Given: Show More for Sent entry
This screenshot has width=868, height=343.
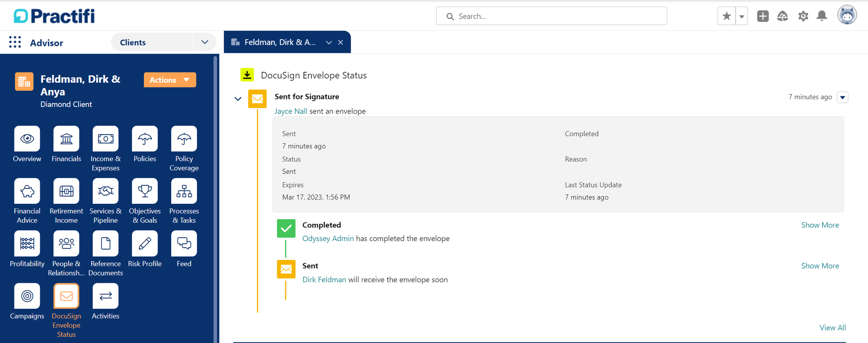Looking at the screenshot, I should [820, 265].
